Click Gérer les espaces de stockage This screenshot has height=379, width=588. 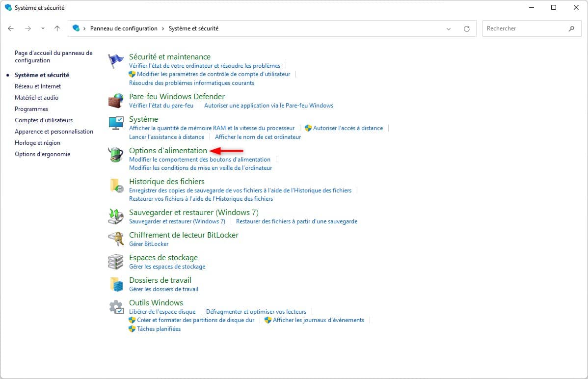(x=167, y=267)
